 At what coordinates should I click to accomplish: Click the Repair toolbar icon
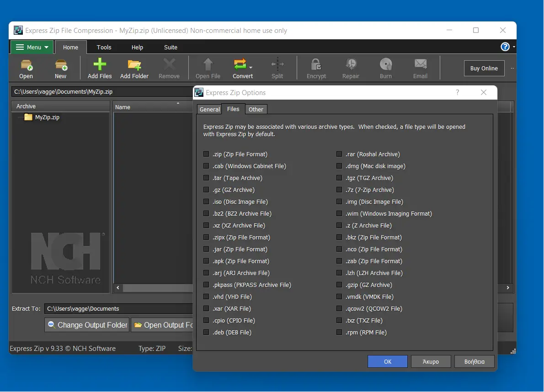coord(351,64)
